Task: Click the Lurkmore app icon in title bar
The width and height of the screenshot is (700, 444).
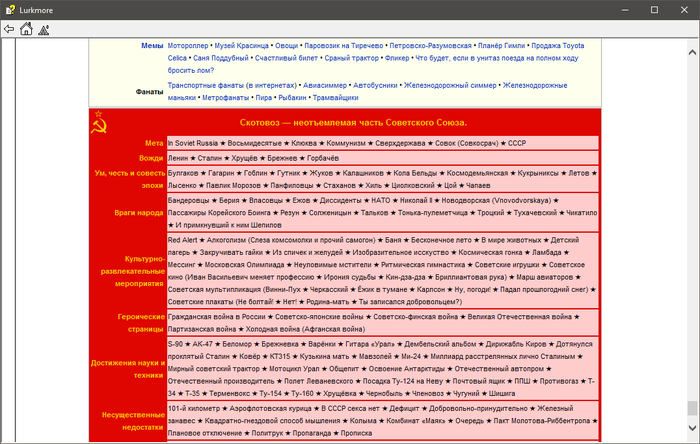Action: click(11, 9)
